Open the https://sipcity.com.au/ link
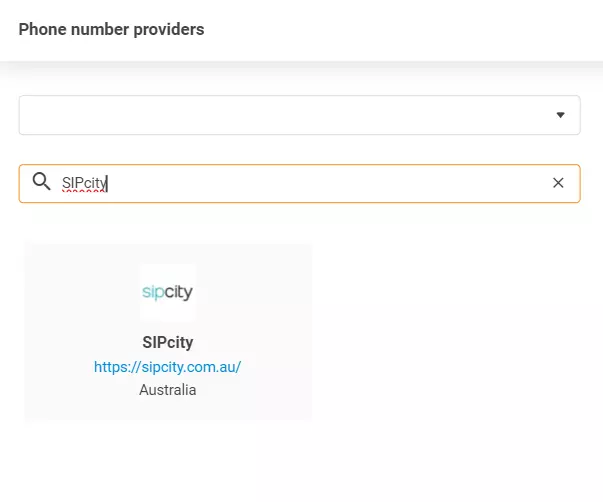This screenshot has height=502, width=603. 167,366
